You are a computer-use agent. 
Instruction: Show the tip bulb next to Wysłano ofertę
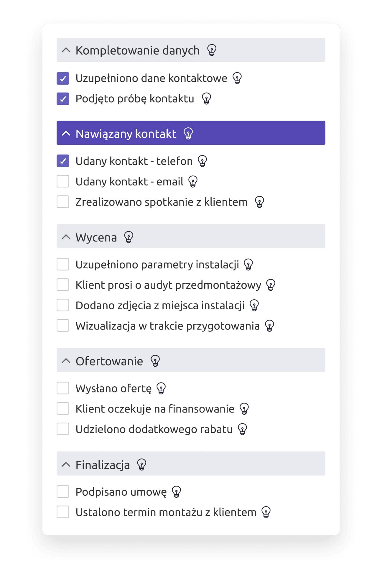pyautogui.click(x=161, y=388)
